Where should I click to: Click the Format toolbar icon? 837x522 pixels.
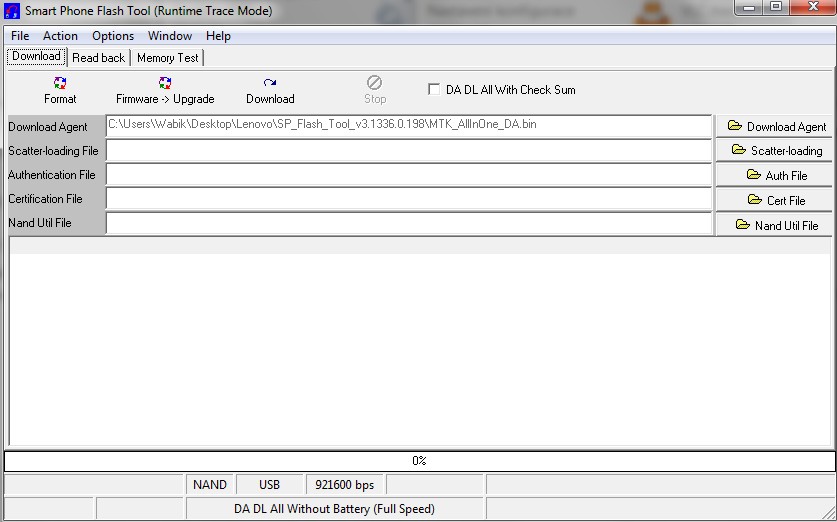[x=60, y=83]
